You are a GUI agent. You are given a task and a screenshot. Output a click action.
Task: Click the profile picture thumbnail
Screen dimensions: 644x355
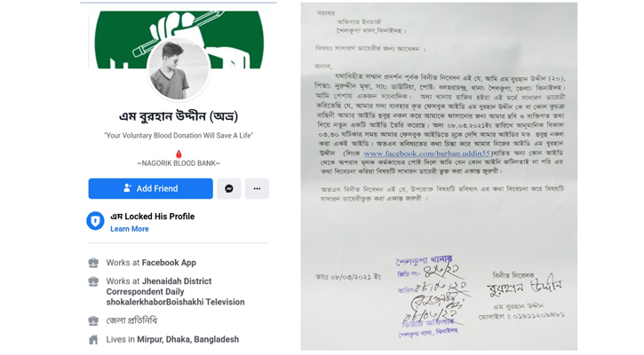(x=179, y=70)
